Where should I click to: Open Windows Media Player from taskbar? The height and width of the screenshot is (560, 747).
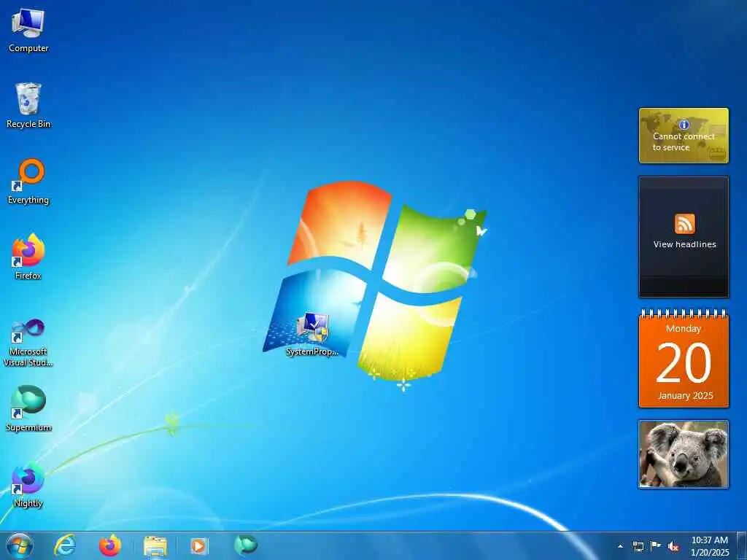[x=198, y=545]
